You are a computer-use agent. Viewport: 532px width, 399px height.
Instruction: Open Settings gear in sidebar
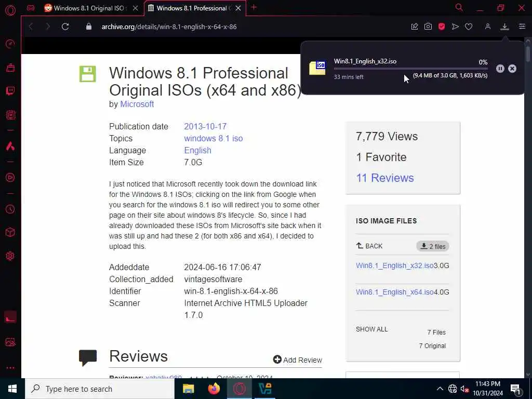coord(10,256)
